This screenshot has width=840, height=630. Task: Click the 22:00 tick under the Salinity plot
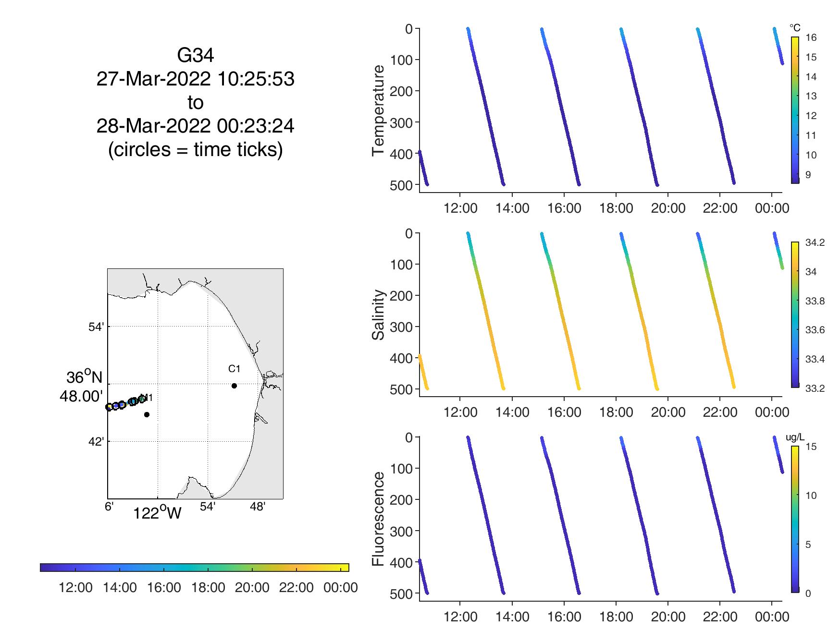coord(720,412)
